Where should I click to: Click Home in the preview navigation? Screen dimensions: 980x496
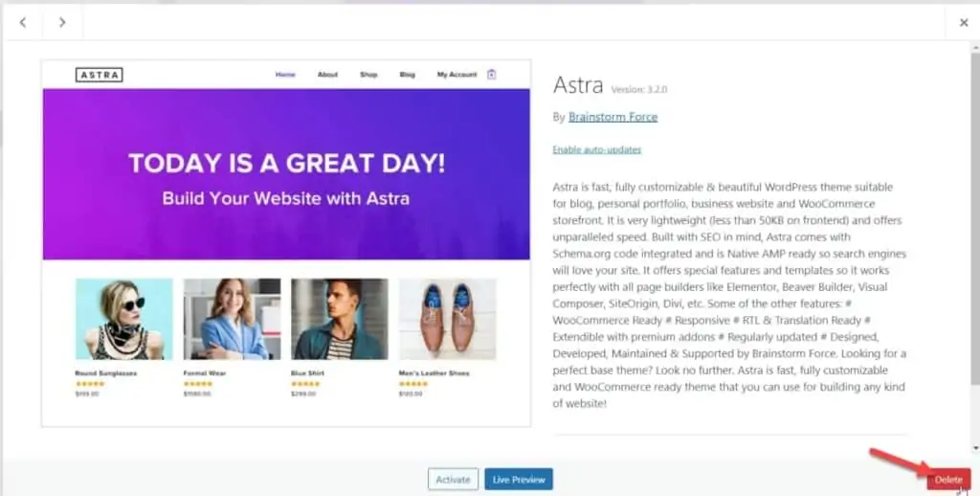point(285,75)
